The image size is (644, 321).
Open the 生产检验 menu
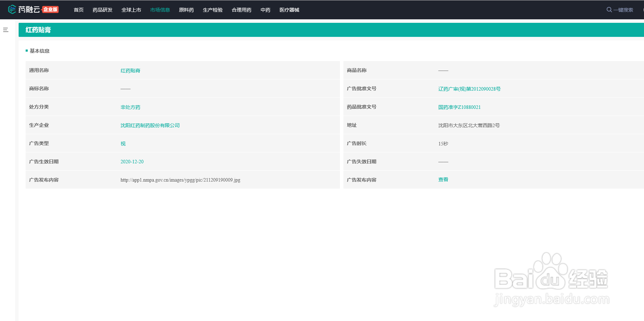(x=213, y=10)
